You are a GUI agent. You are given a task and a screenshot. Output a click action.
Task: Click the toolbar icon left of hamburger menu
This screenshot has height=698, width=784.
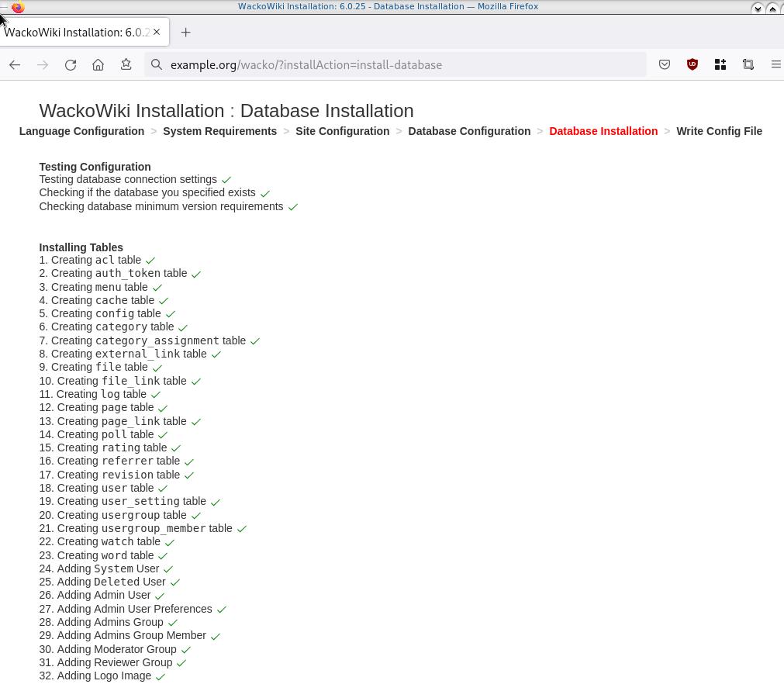pos(748,65)
